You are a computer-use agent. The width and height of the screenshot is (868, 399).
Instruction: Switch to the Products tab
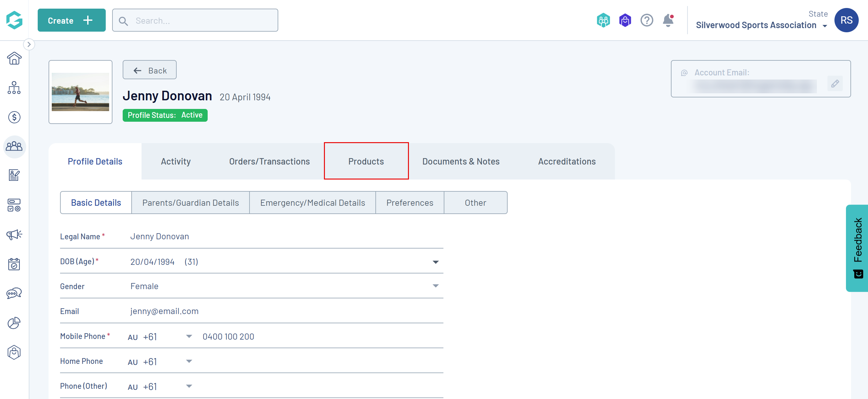[x=366, y=161]
